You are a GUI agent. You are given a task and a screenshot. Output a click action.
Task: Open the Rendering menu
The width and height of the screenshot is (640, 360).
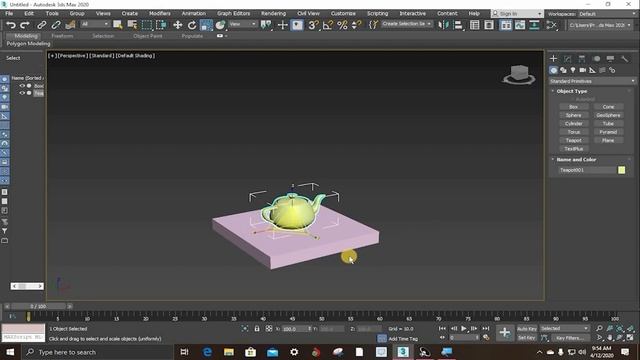[x=273, y=13]
